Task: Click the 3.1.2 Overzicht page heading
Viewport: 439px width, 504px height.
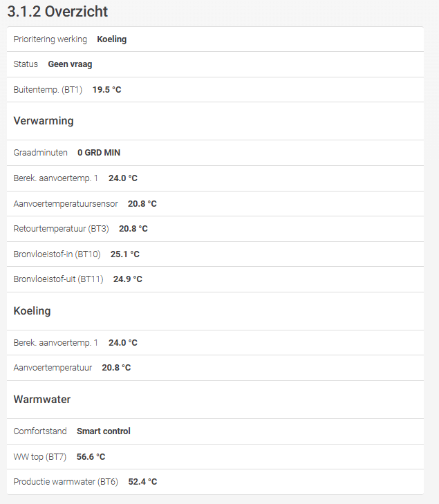Action: (x=57, y=12)
